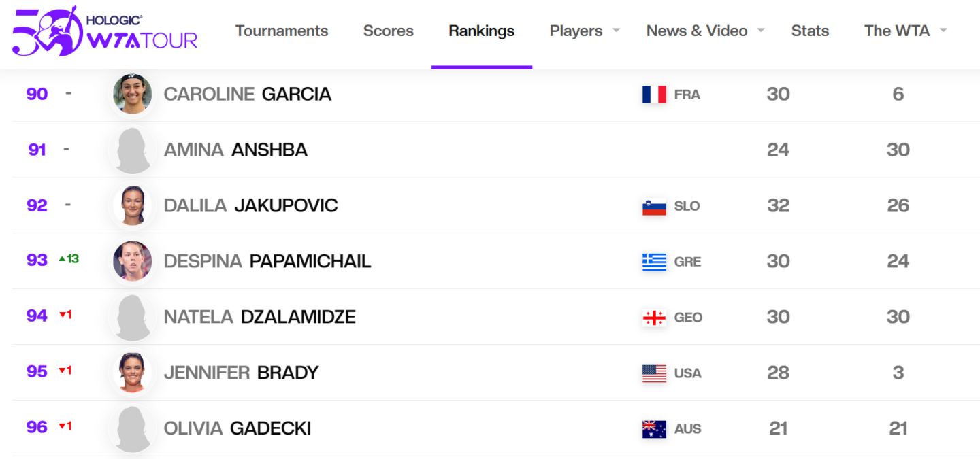Open the Stats section
Image resolution: width=980 pixels, height=459 pixels.
[x=810, y=31]
